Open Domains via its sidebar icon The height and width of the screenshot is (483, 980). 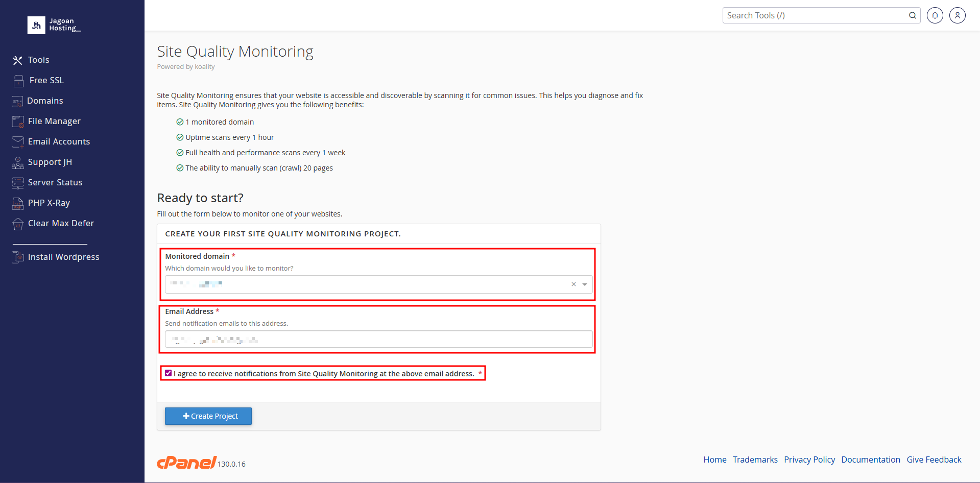[18, 101]
